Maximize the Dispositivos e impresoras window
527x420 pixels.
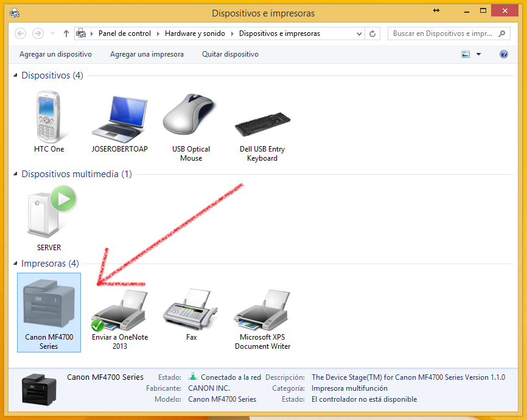(483, 10)
